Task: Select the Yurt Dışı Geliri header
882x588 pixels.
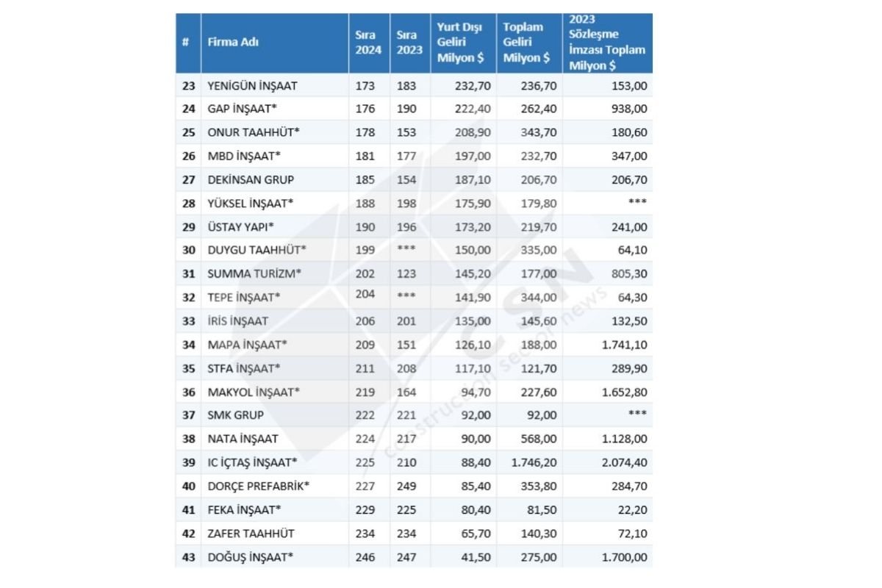Action: click(x=459, y=43)
